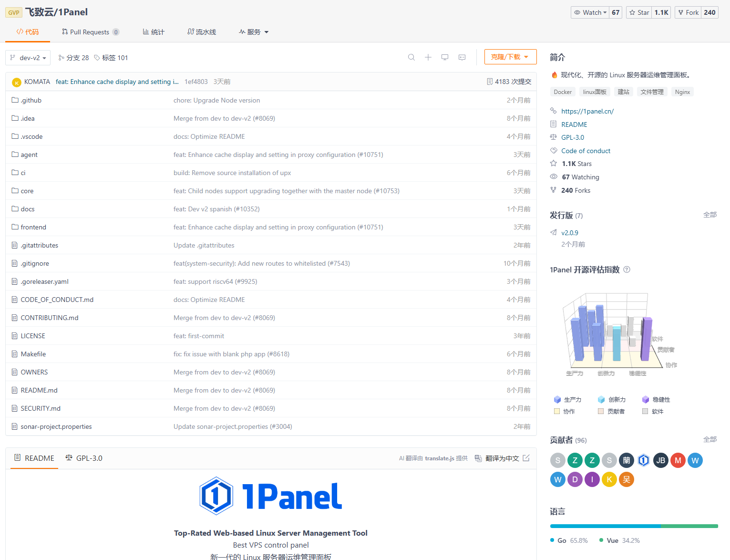Click the fork count 240
Image resolution: width=730 pixels, height=560 pixels.
(x=709, y=12)
